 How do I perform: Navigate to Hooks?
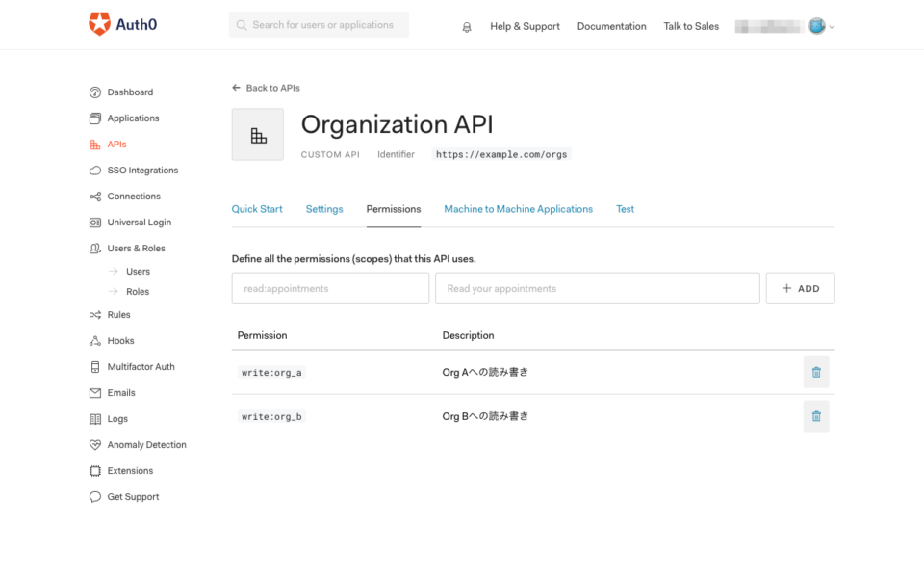coord(122,340)
